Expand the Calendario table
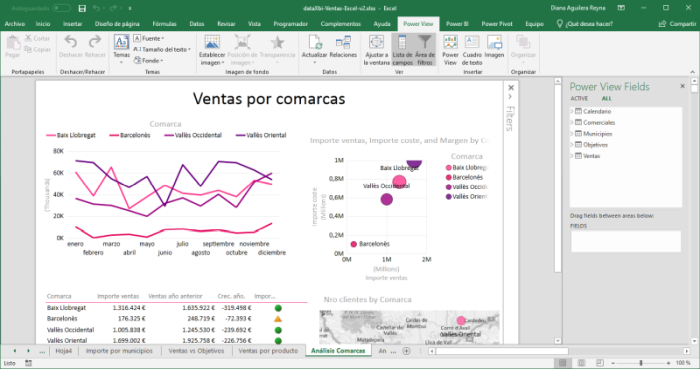This screenshot has height=369, width=700. pos(572,111)
